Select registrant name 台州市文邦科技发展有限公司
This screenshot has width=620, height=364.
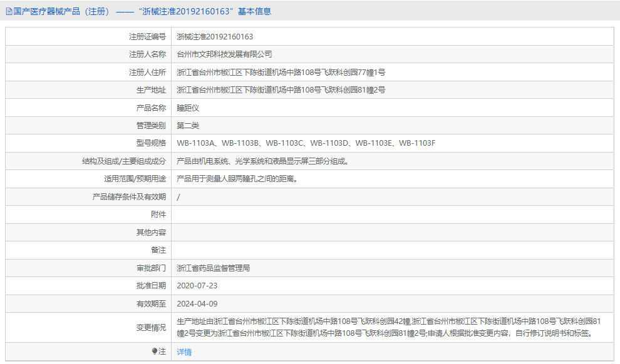(x=224, y=54)
